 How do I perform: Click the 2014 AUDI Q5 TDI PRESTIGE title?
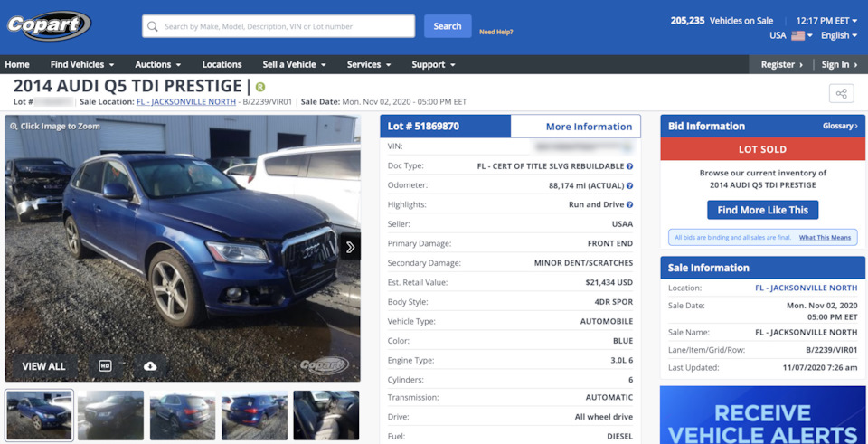point(127,87)
